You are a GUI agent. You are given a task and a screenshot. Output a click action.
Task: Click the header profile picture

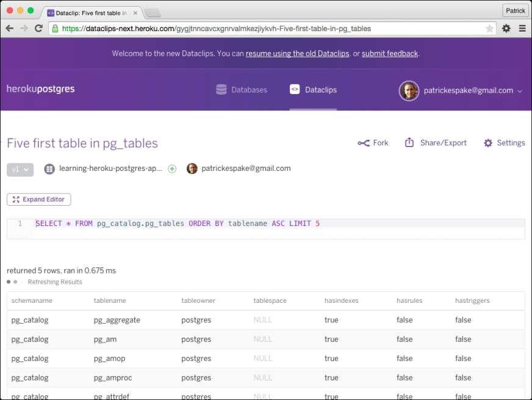409,90
